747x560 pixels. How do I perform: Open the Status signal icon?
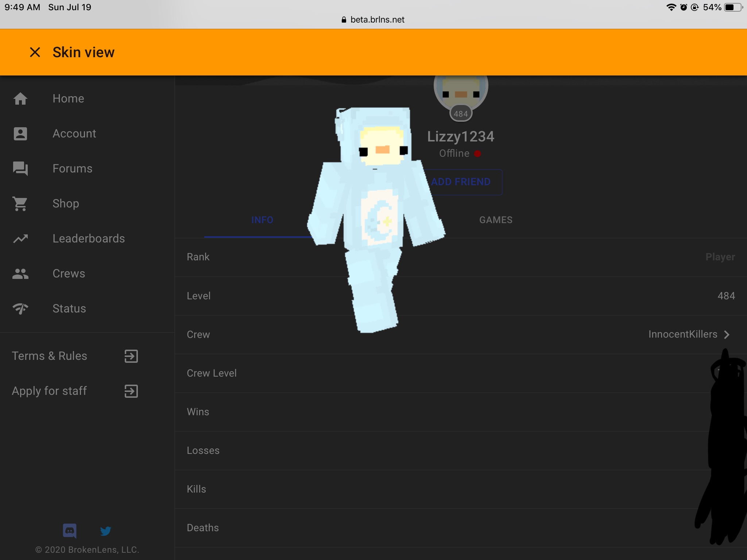point(20,308)
